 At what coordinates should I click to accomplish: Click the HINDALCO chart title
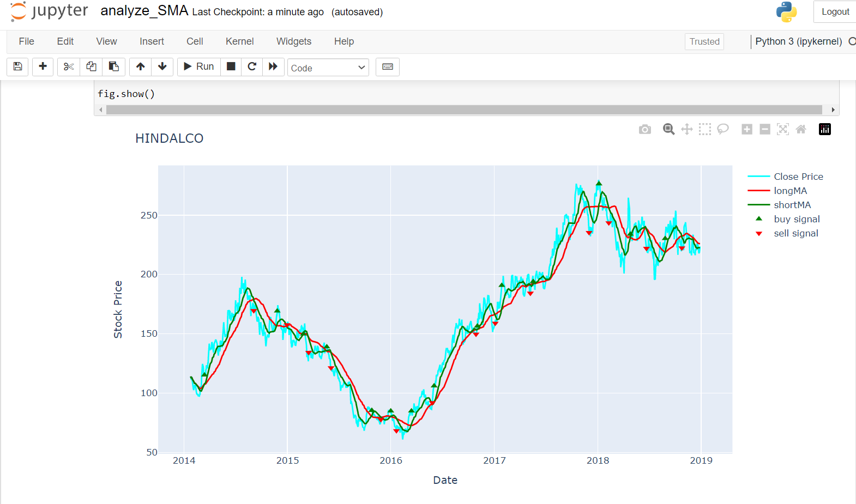point(170,138)
